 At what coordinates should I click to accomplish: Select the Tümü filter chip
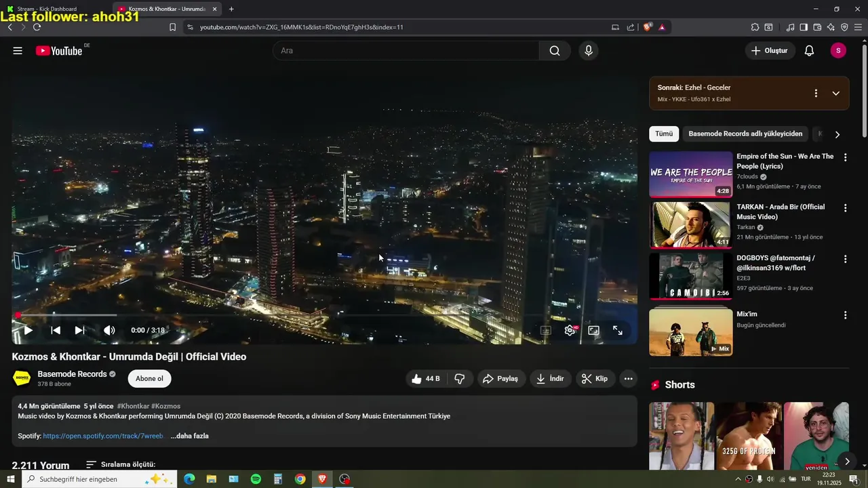664,134
